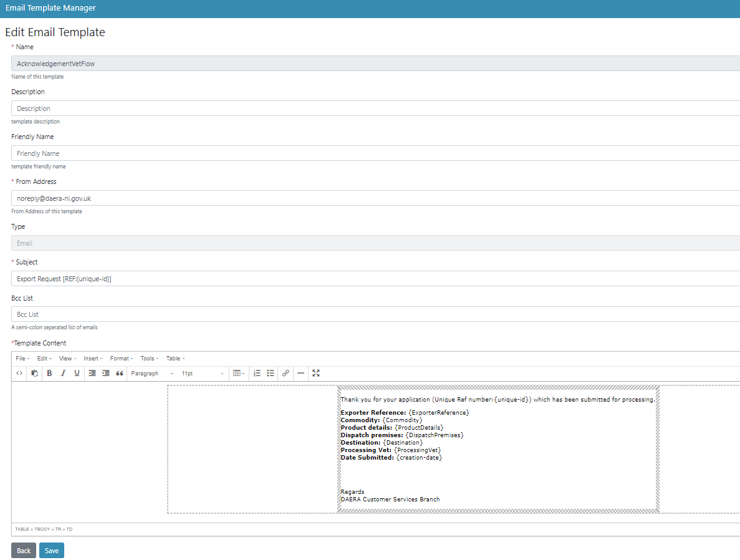Decrease indent (outdent) in editor
740x560 pixels.
(x=92, y=373)
